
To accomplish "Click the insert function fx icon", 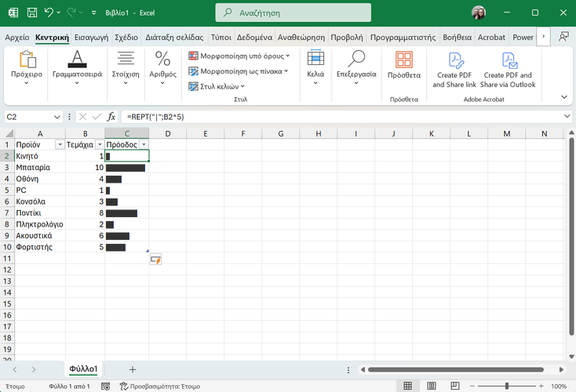I will pos(111,116).
